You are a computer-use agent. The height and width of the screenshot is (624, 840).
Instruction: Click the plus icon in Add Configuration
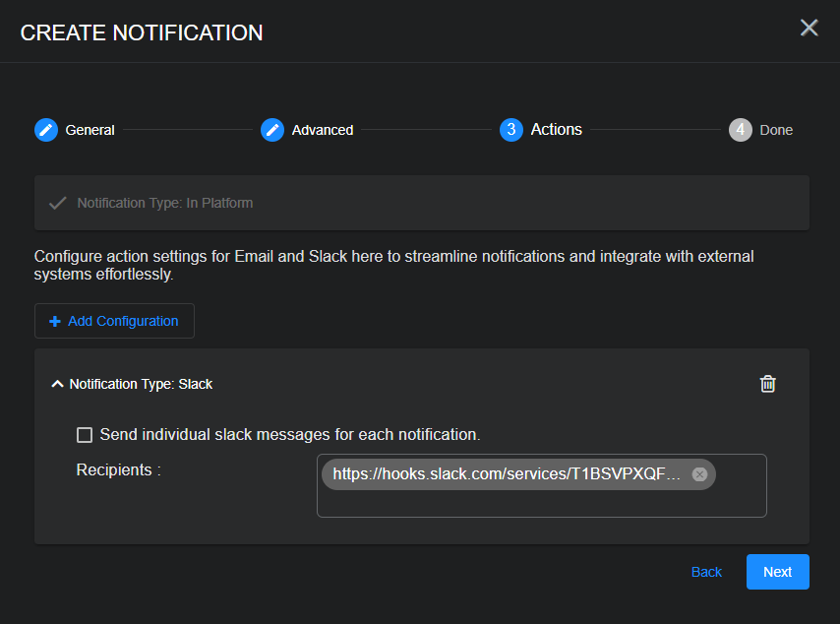(55, 322)
